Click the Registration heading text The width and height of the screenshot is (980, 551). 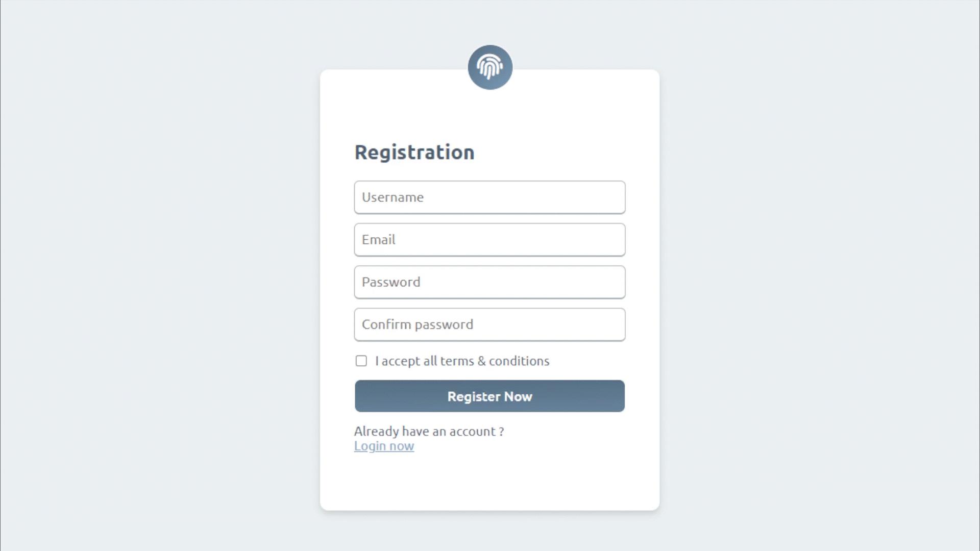(414, 152)
